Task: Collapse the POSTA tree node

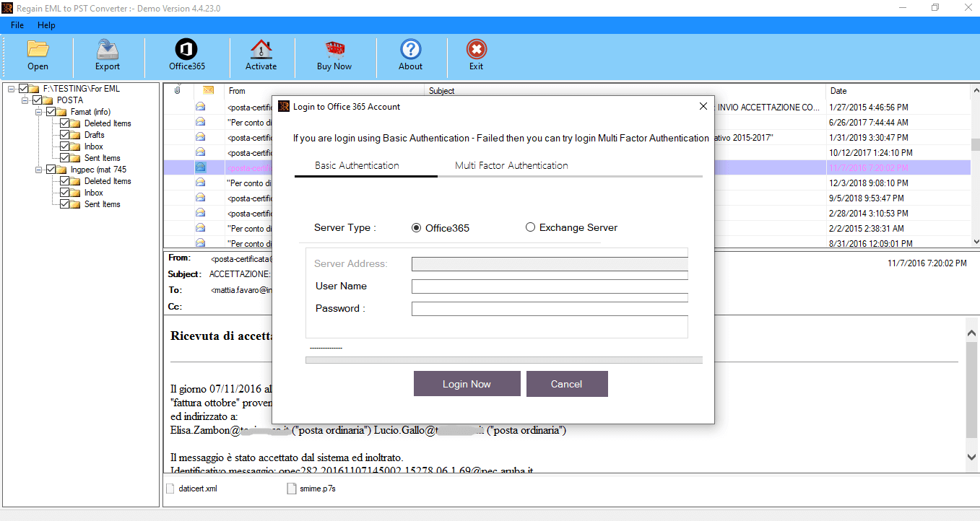Action: [x=25, y=100]
